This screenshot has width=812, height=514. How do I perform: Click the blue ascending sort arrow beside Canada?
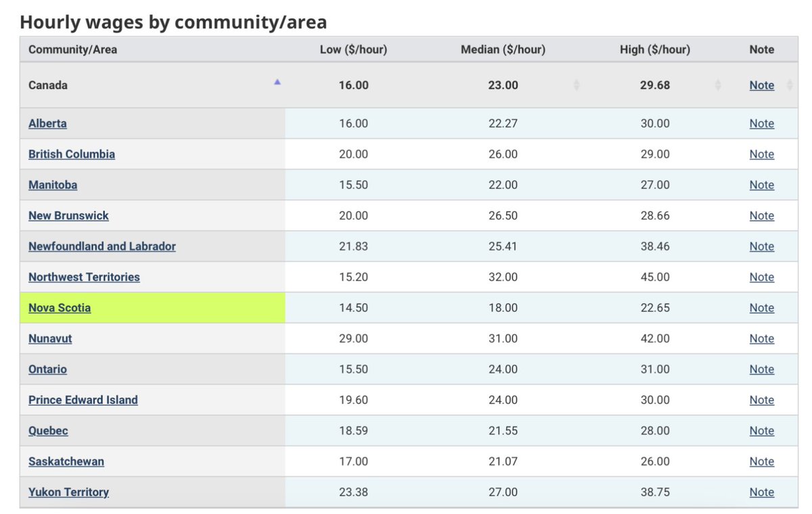(x=277, y=82)
